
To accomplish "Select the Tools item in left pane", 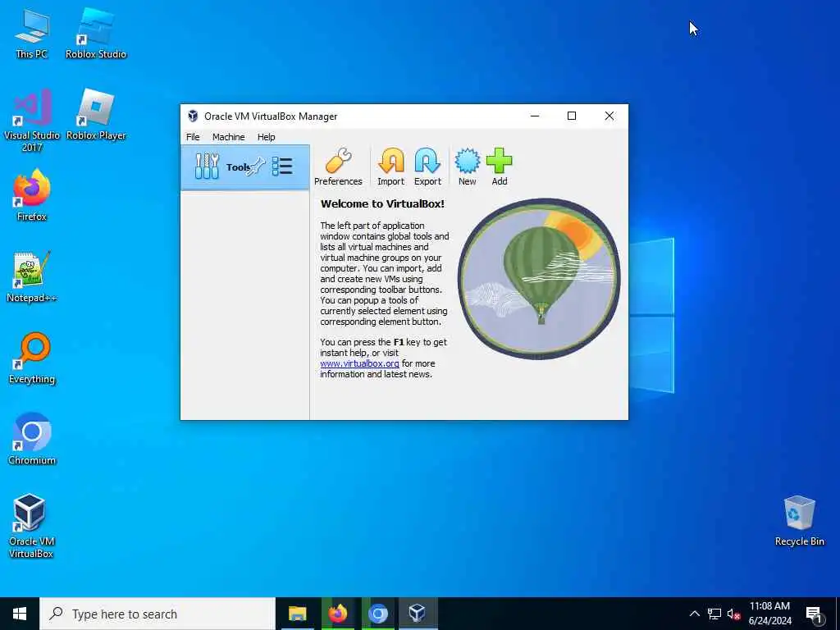I will (244, 167).
